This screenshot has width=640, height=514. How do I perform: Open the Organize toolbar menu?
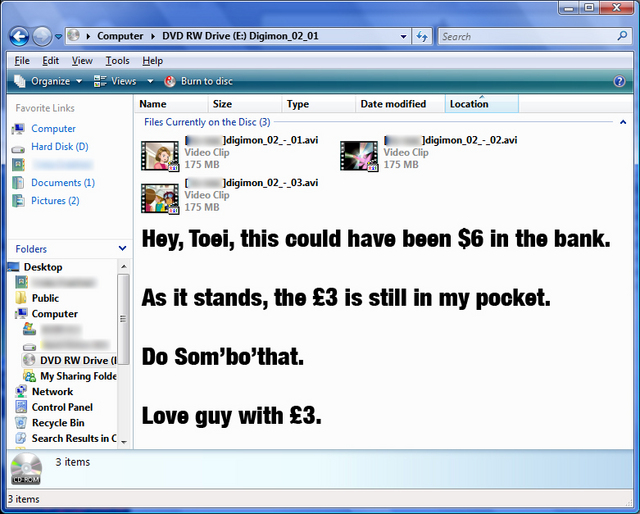[48, 81]
